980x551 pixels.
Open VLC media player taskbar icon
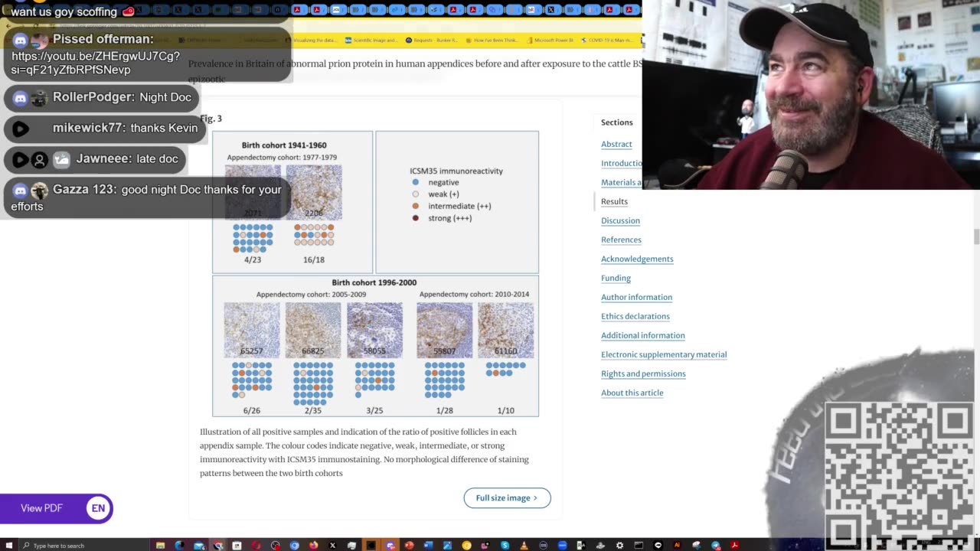point(524,546)
